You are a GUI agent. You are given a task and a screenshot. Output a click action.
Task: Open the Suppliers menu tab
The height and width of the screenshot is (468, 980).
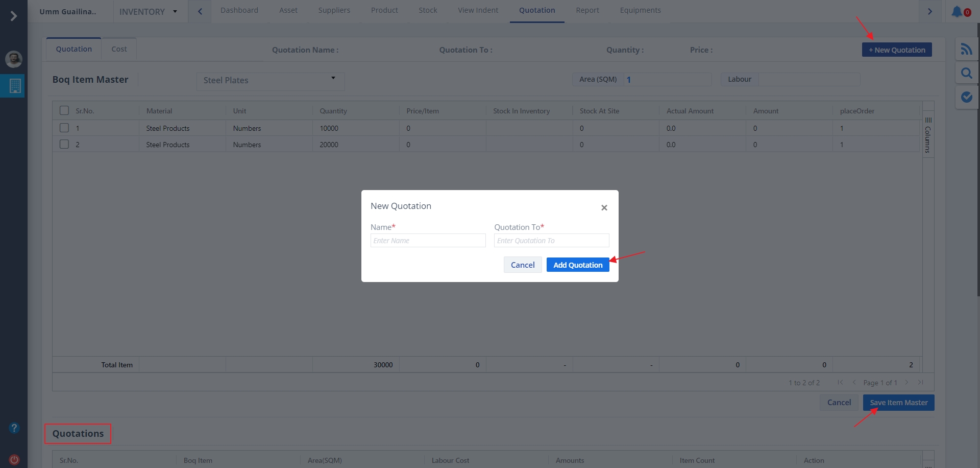(334, 10)
